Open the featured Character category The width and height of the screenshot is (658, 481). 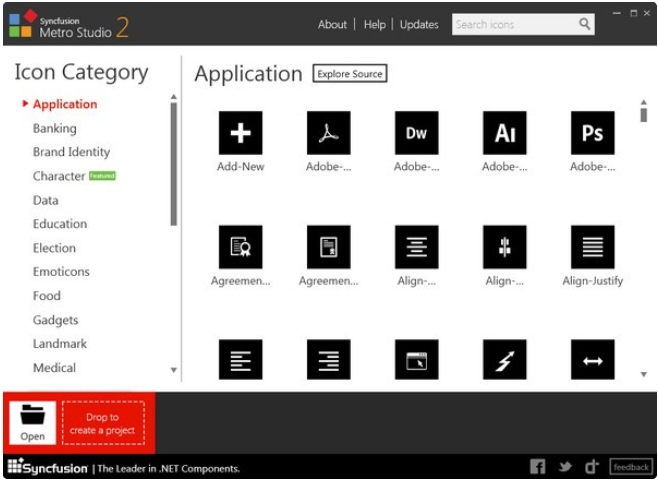pyautogui.click(x=59, y=176)
